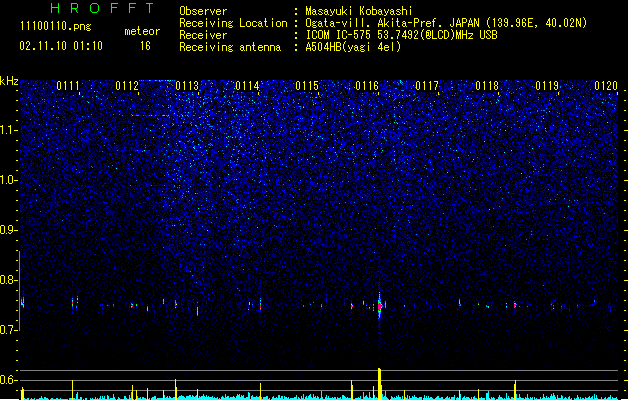Click observer name Masayuki Kobayashi
629x400 pixels.
coord(359,11)
